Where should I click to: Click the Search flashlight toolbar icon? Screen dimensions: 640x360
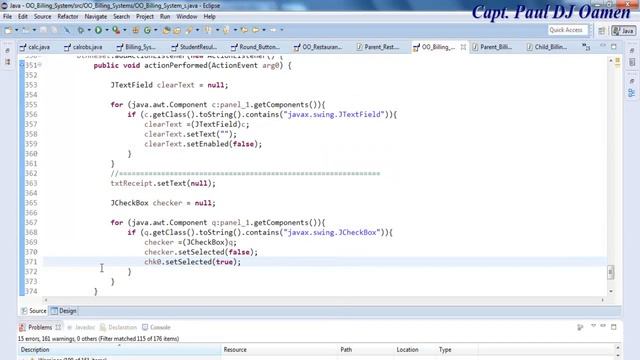click(x=189, y=30)
